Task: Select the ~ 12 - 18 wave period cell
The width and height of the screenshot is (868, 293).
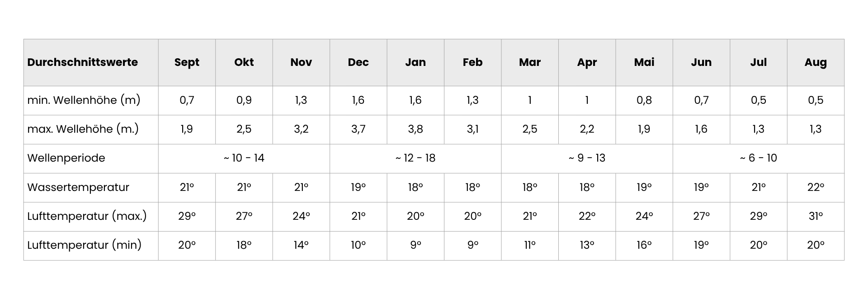Action: point(415,158)
